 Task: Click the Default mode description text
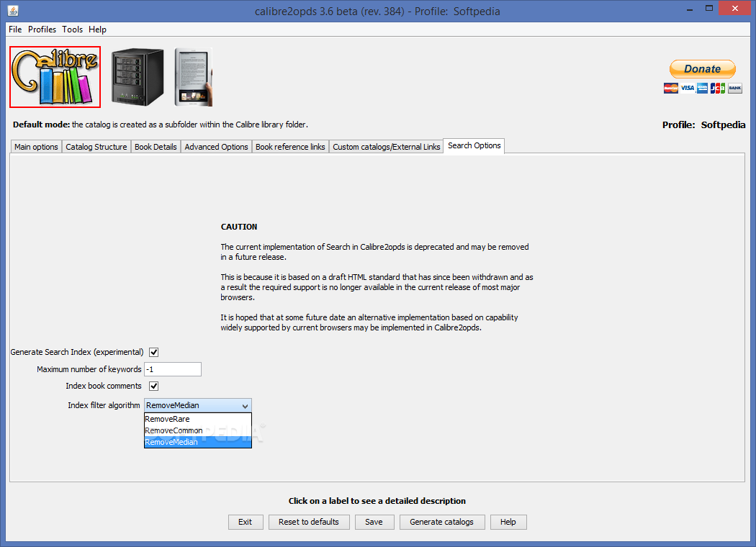point(161,125)
